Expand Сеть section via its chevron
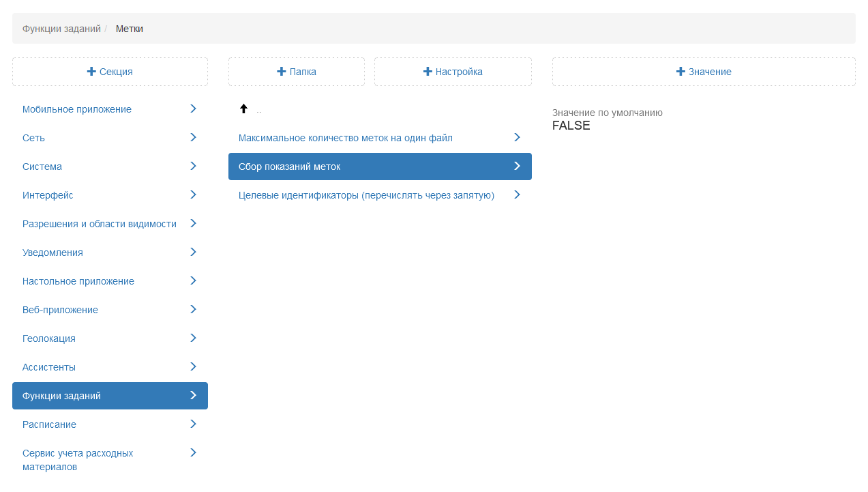The width and height of the screenshot is (868, 492). click(193, 137)
